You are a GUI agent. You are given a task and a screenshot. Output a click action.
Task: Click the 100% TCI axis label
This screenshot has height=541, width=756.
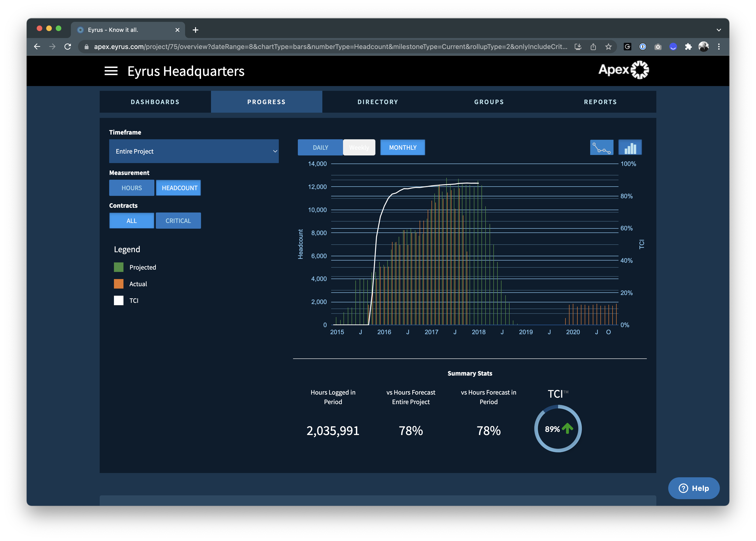pyautogui.click(x=628, y=164)
